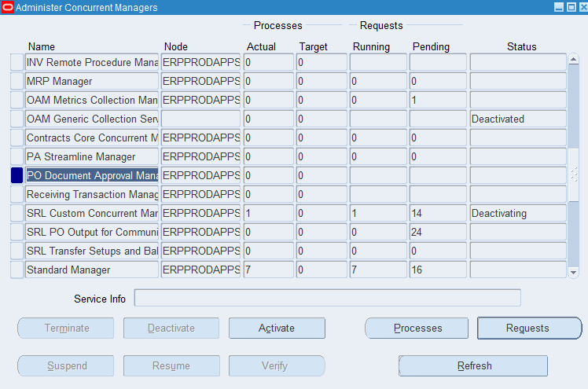Open the Processes window via button
The image size is (588, 389).
417,328
